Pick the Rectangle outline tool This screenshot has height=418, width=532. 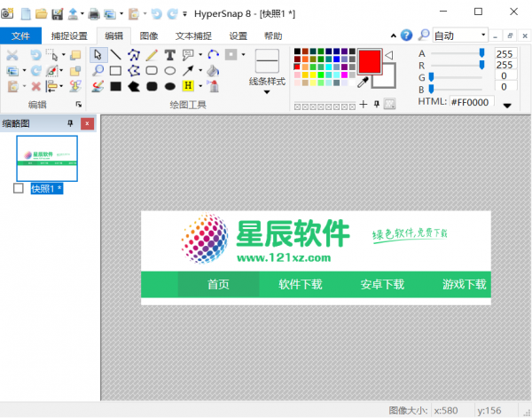tap(115, 70)
